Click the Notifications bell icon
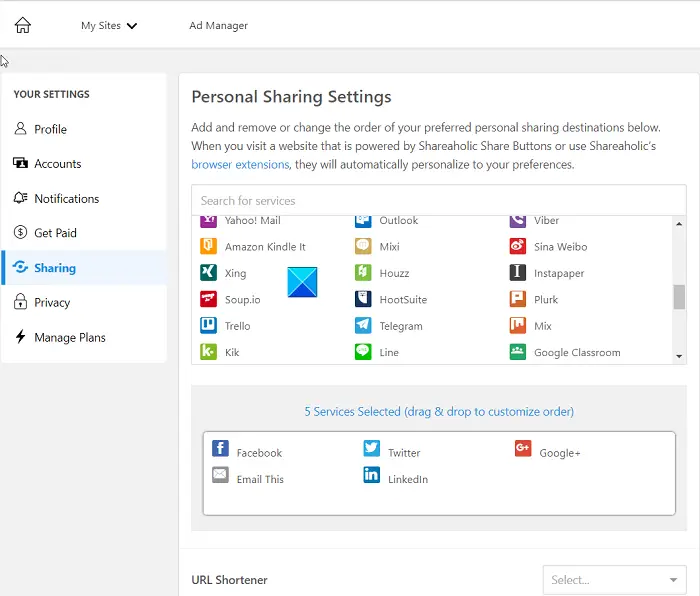This screenshot has width=700, height=596. click(x=20, y=198)
